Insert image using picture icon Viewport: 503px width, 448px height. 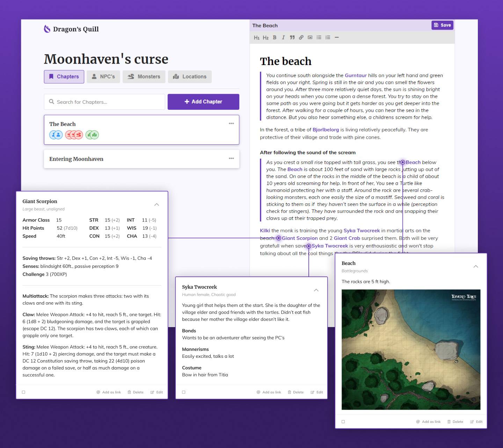tap(310, 37)
